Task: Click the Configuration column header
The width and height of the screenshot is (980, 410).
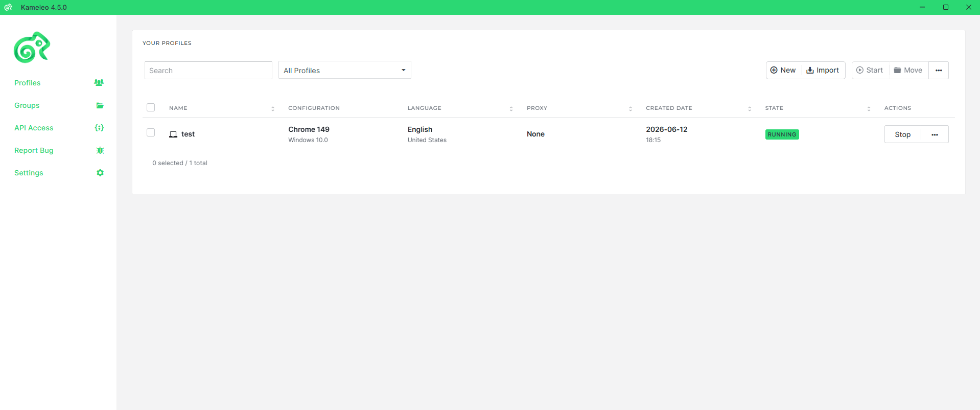Action: point(314,108)
